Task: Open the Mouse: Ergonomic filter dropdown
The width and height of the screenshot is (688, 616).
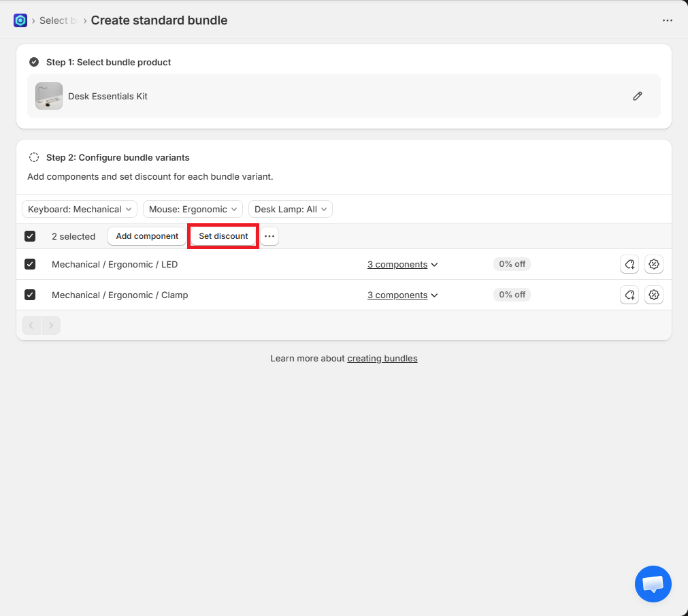Action: pyautogui.click(x=193, y=209)
